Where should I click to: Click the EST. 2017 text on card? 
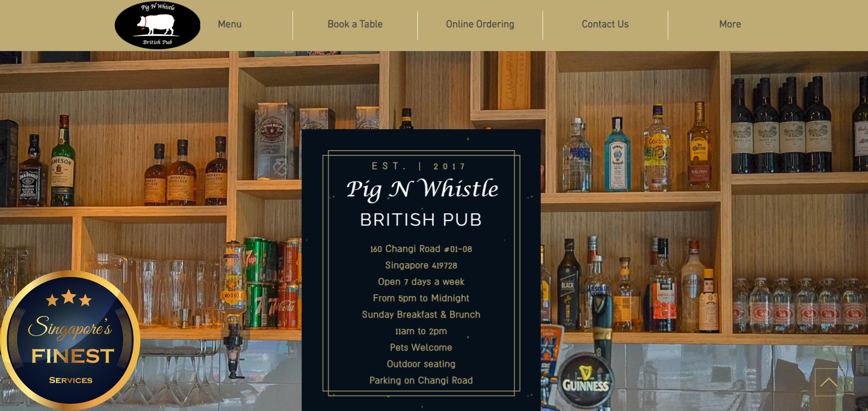(x=419, y=166)
